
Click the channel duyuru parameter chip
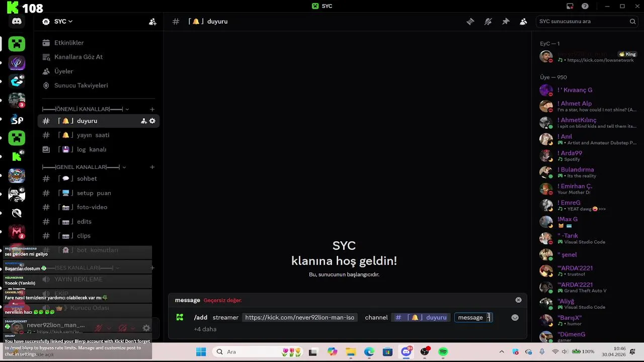[x=421, y=317]
